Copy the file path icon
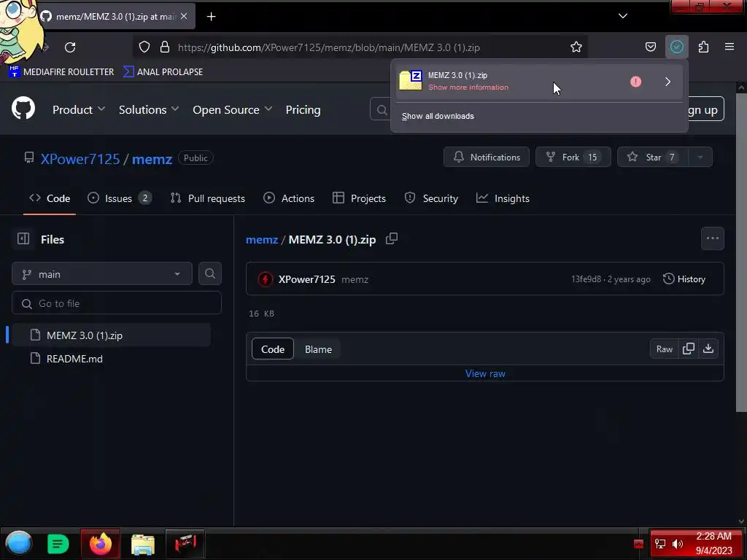This screenshot has width=747, height=560. [x=392, y=238]
